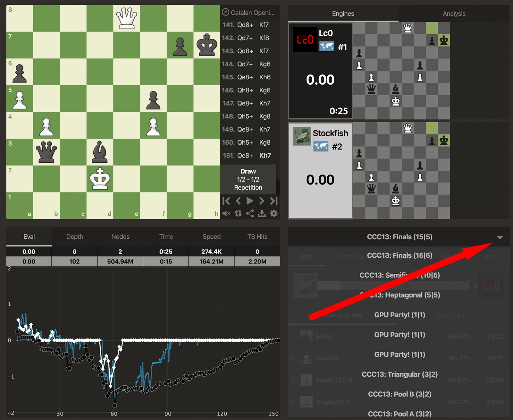Click the Stockfish preview mini board
513x420 pixels.
pos(401,170)
